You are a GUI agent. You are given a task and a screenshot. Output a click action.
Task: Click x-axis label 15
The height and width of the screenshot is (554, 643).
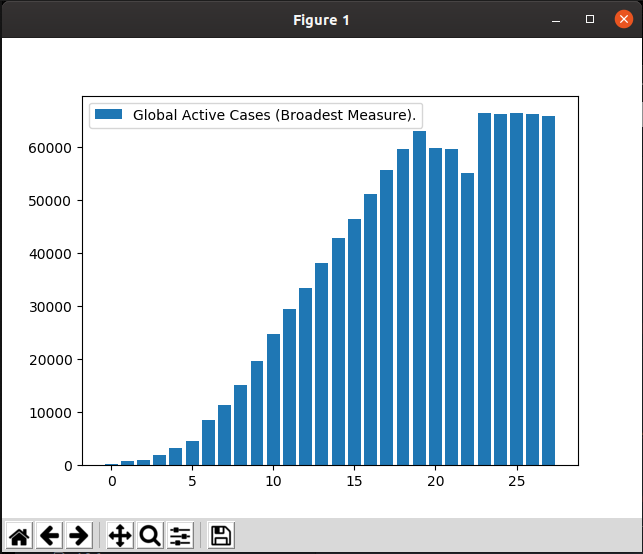coord(354,481)
